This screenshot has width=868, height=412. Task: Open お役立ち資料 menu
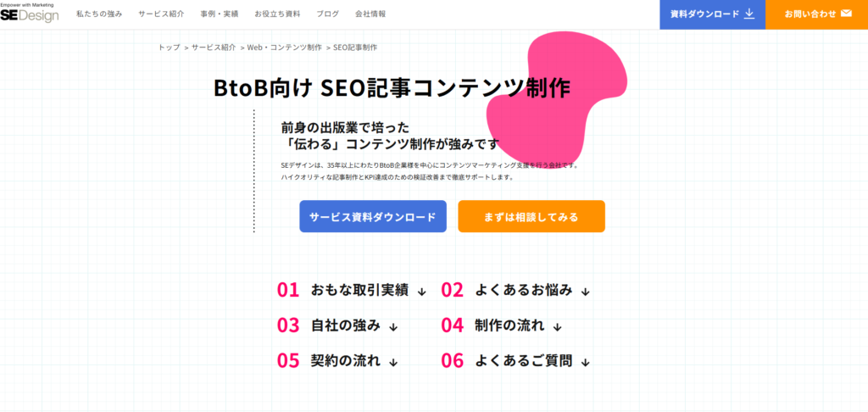(276, 14)
